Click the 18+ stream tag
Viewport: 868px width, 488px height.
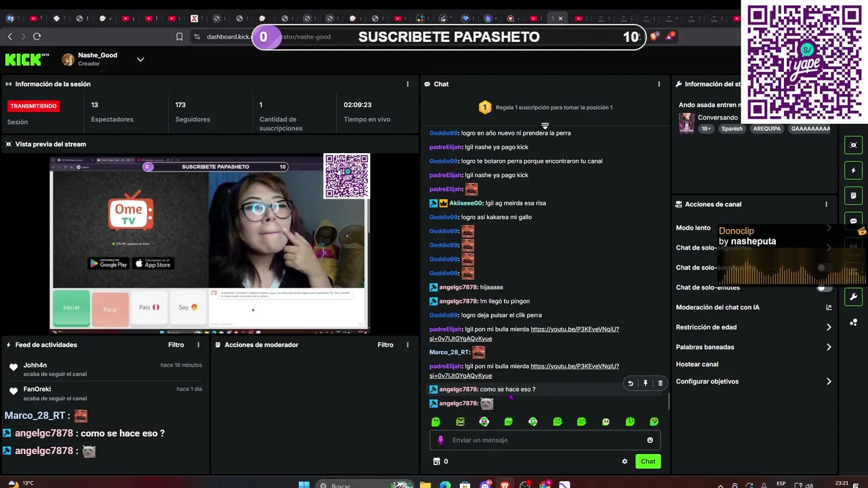click(x=706, y=129)
